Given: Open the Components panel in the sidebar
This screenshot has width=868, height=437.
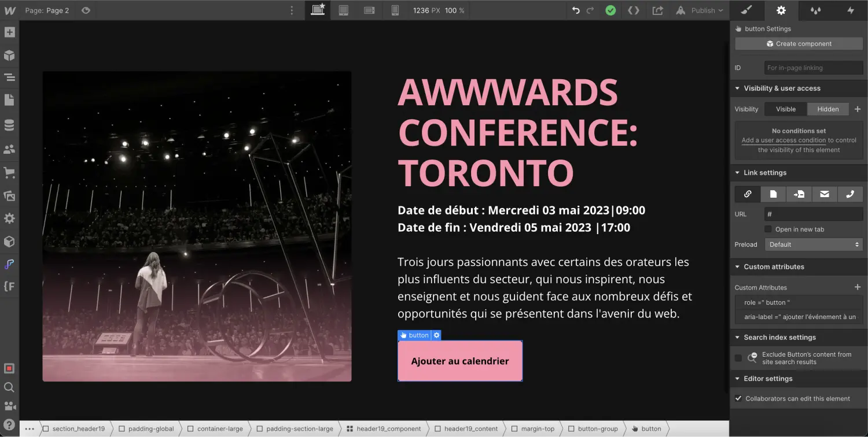Looking at the screenshot, I should pos(9,55).
